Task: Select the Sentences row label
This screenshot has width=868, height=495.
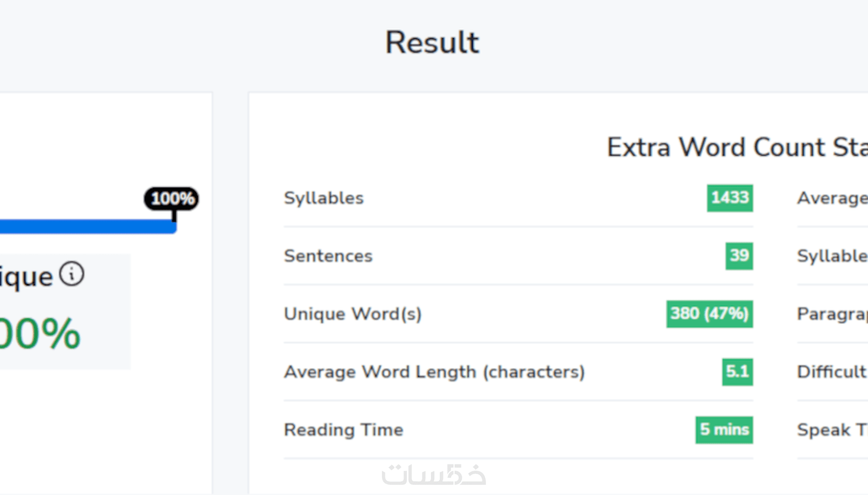Action: (328, 256)
